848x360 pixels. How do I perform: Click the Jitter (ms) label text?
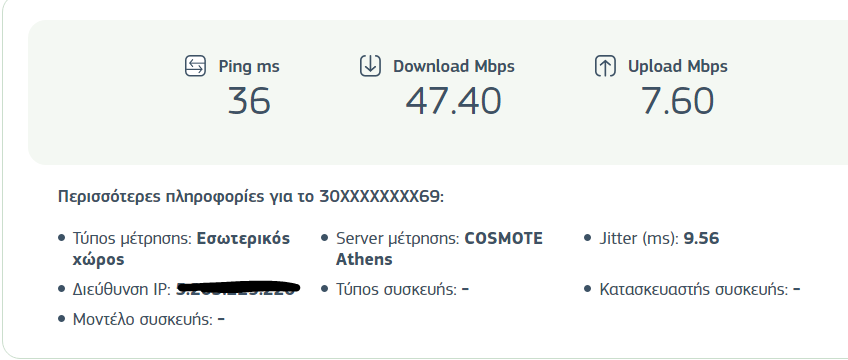click(639, 238)
